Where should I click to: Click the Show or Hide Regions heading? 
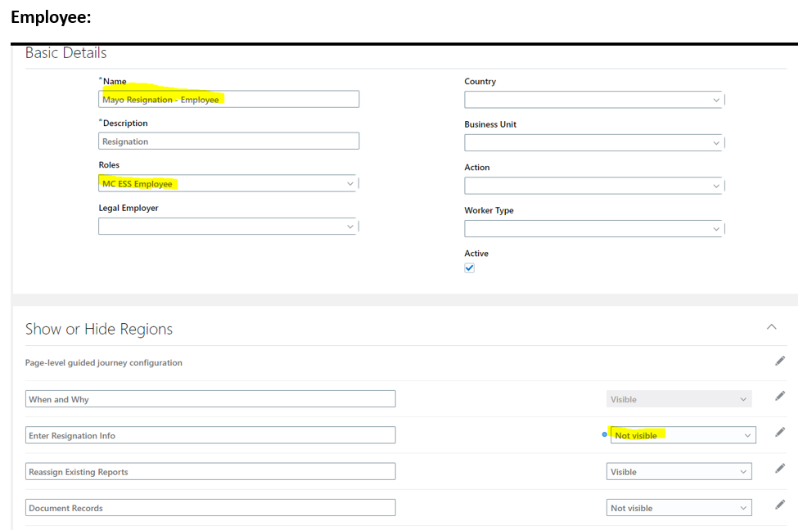99,329
